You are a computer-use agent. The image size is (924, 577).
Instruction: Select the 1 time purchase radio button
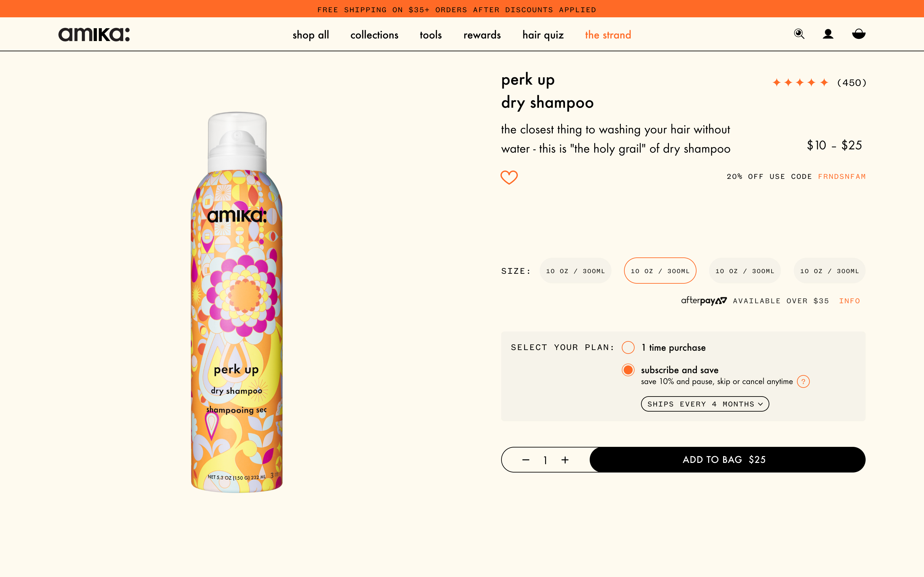pos(628,348)
